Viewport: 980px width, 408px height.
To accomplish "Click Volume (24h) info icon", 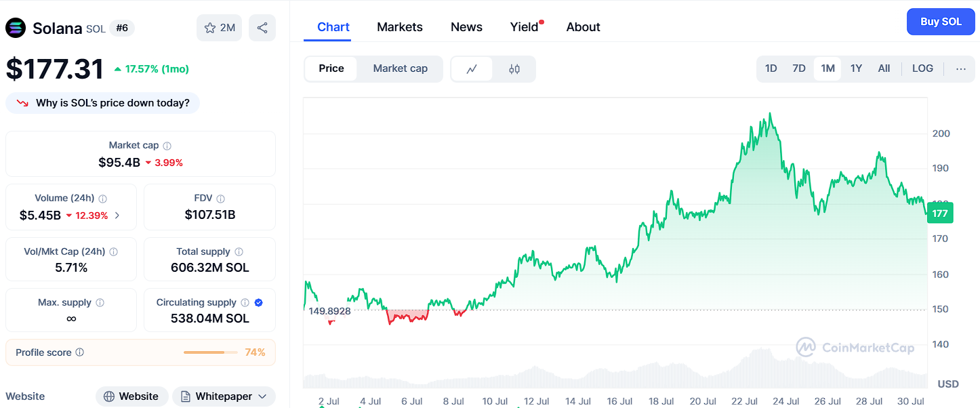I will click(x=103, y=199).
